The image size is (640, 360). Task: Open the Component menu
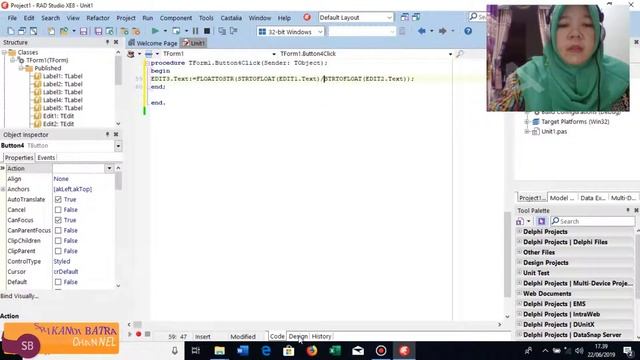coord(176,18)
